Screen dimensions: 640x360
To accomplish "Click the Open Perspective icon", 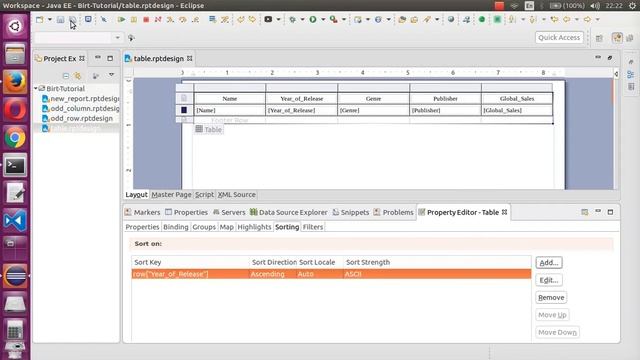I will click(599, 38).
